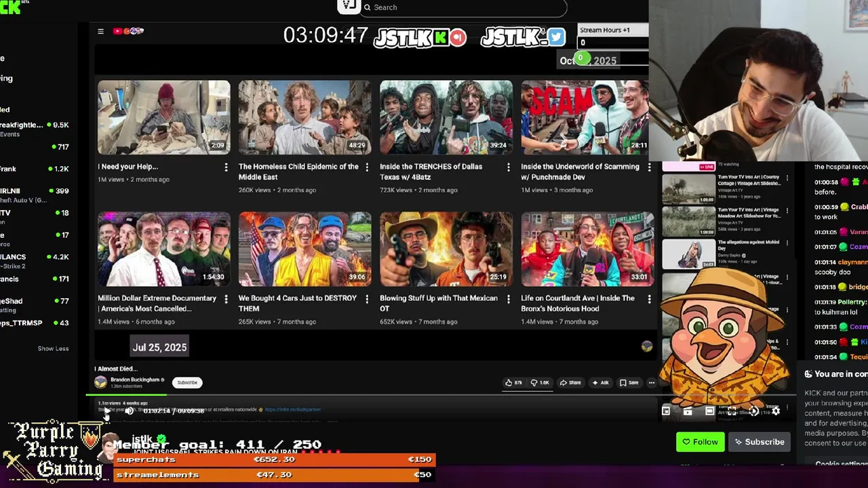Open options for Inside the TRENCHES of Dallas video

[x=508, y=167]
